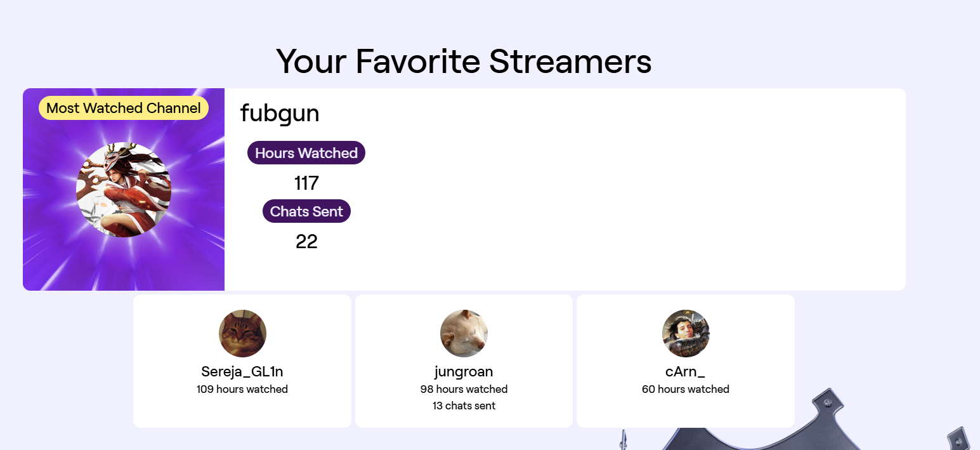Select jungroan's sleeping dog avatar
The image size is (980, 450).
pyautogui.click(x=464, y=334)
